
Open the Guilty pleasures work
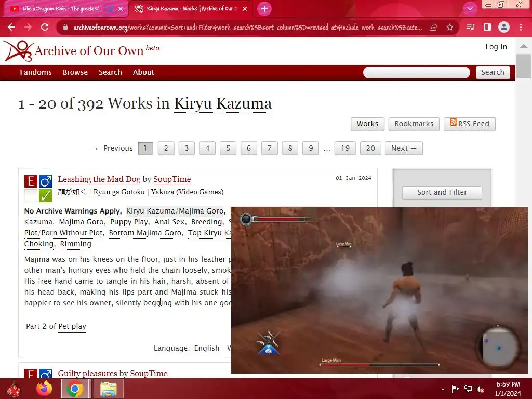[x=88, y=373]
